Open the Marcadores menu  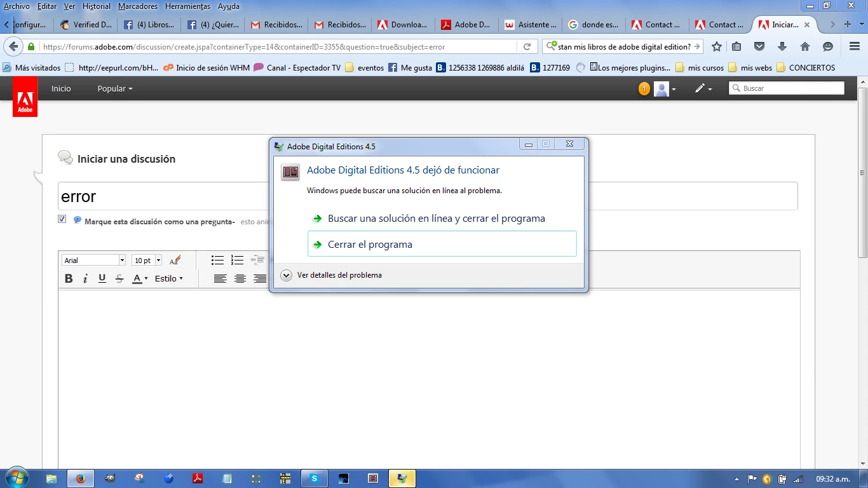[138, 6]
